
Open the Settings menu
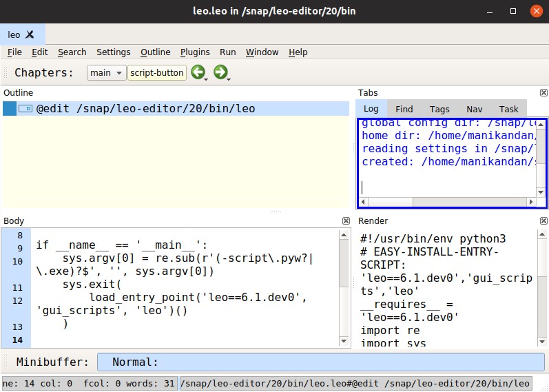point(114,52)
